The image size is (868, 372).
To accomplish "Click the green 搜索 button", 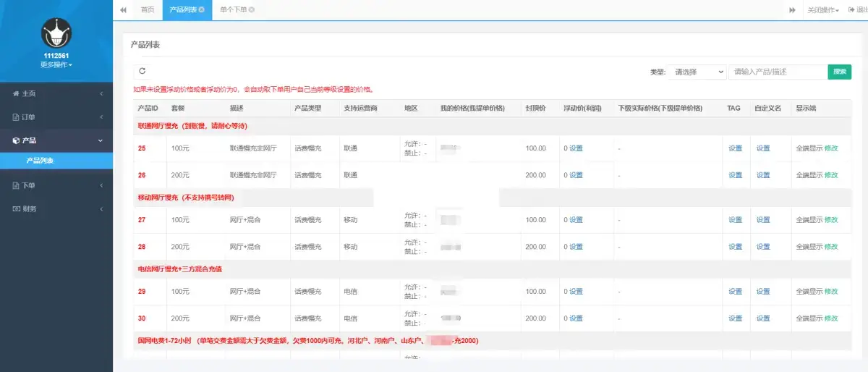I will (839, 72).
